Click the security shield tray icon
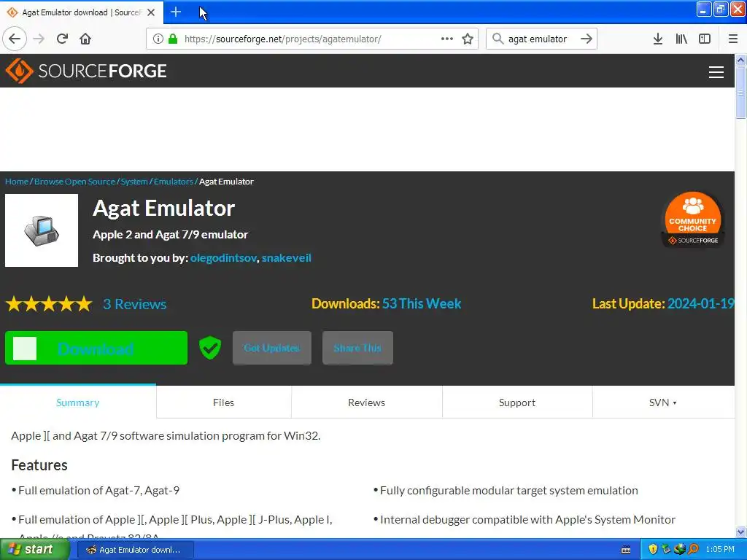The width and height of the screenshot is (747, 560). pos(653,550)
